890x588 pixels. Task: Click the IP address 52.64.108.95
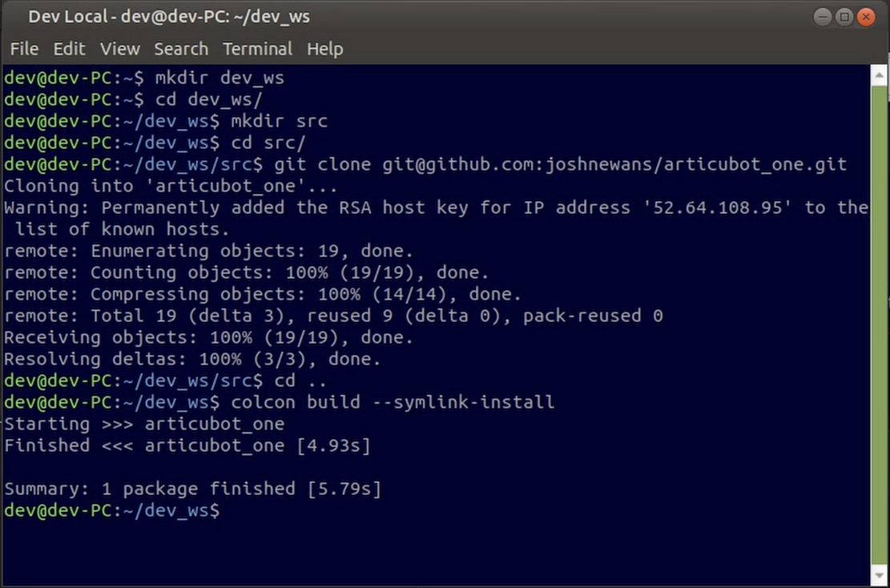point(717,207)
